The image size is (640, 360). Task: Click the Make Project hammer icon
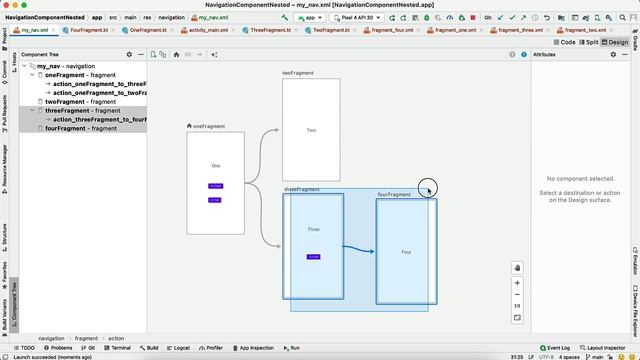tap(284, 18)
